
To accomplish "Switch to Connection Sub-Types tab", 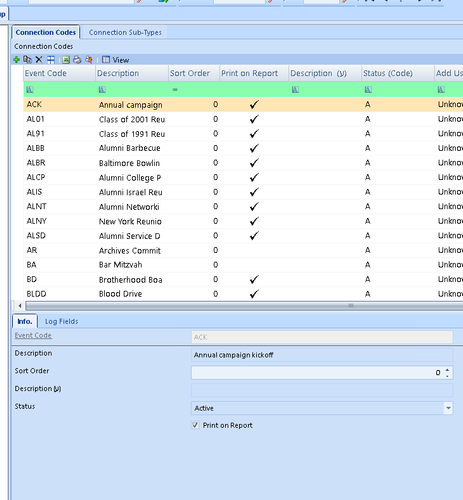I will pyautogui.click(x=125, y=32).
